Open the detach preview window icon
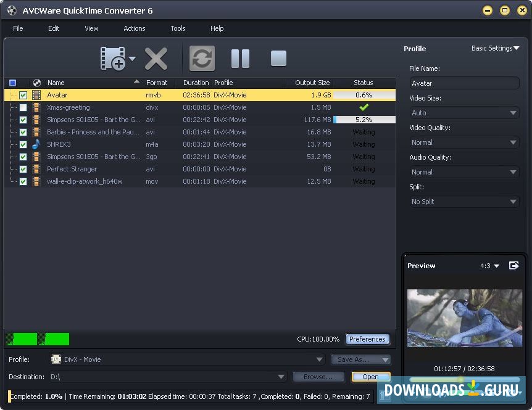The height and width of the screenshot is (410, 532). coord(514,265)
